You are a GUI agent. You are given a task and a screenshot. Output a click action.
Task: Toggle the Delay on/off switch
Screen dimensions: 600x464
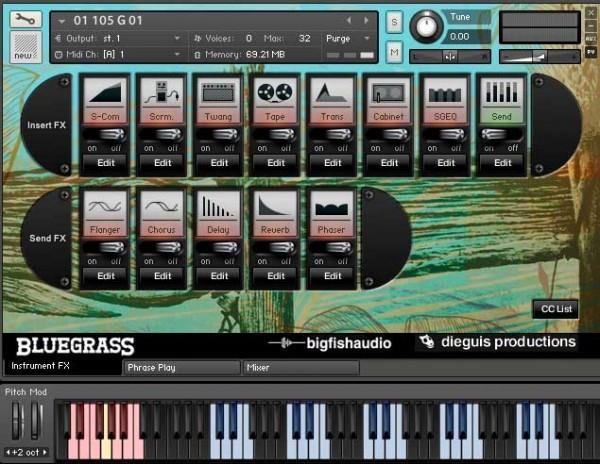(x=218, y=248)
